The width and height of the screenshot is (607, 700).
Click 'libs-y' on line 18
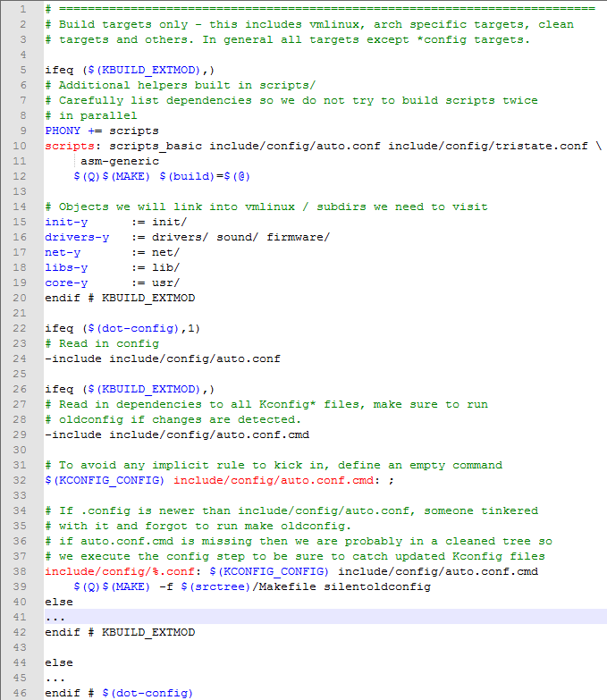coord(66,267)
